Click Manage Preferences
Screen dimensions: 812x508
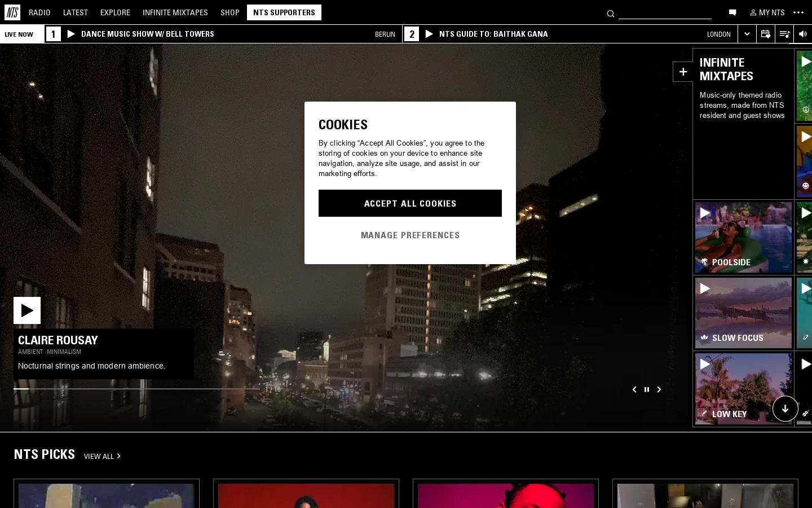pos(410,235)
